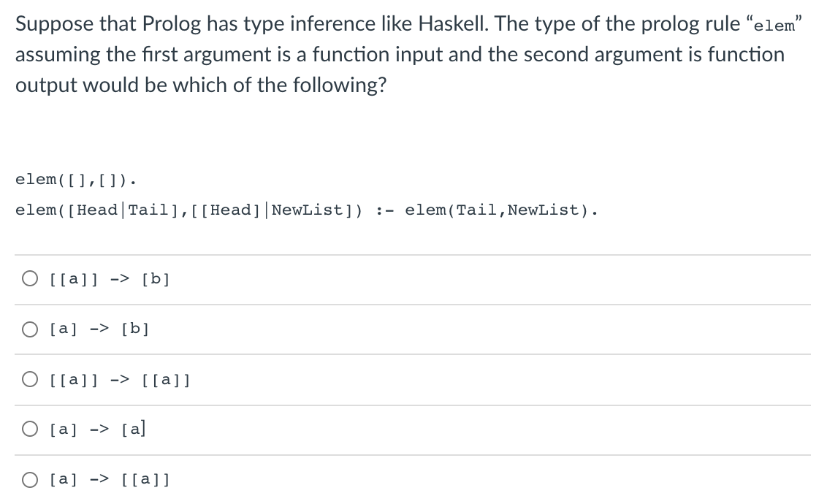Screen dimensions: 827x504
Task: Choose the [a] -> [b] radio option
Action: click(30, 329)
